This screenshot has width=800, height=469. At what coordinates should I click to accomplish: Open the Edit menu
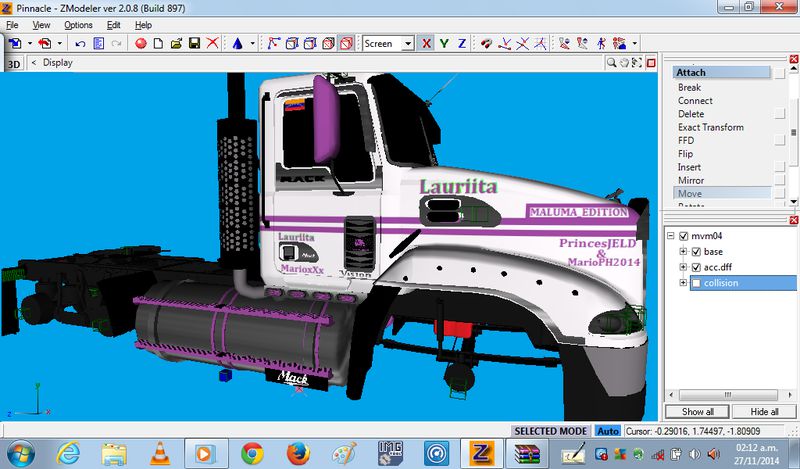tap(113, 25)
